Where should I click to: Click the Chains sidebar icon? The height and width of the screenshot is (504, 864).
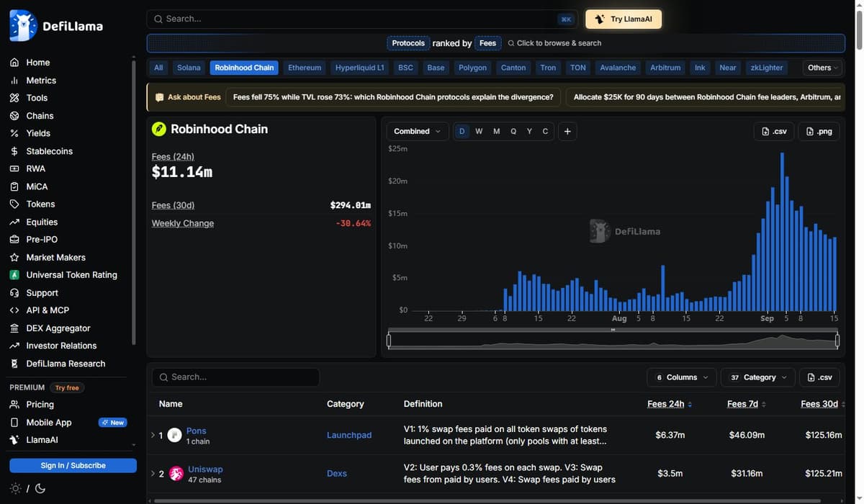14,116
